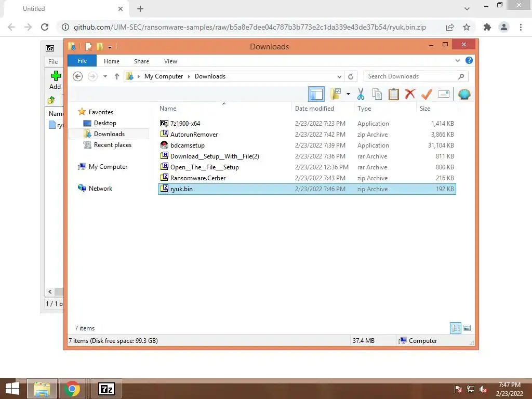Screen dimensions: 532x399
Task: Click the Chrome address bar URL
Action: point(250,27)
